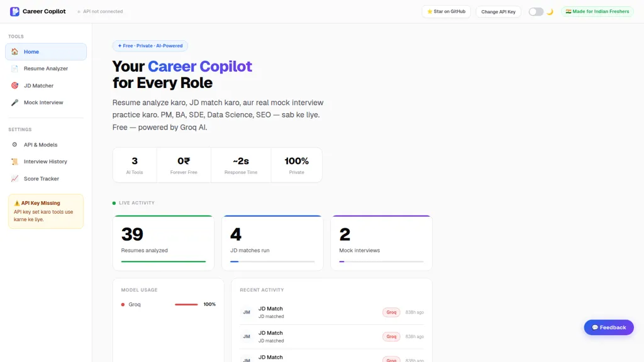The image size is (644, 362).
Task: Click the API not connected status text
Action: [x=103, y=11]
